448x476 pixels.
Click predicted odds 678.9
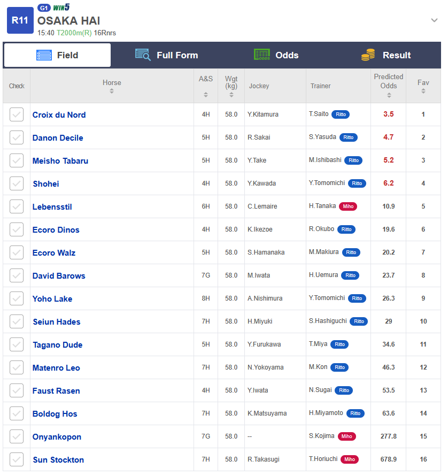coord(389,459)
